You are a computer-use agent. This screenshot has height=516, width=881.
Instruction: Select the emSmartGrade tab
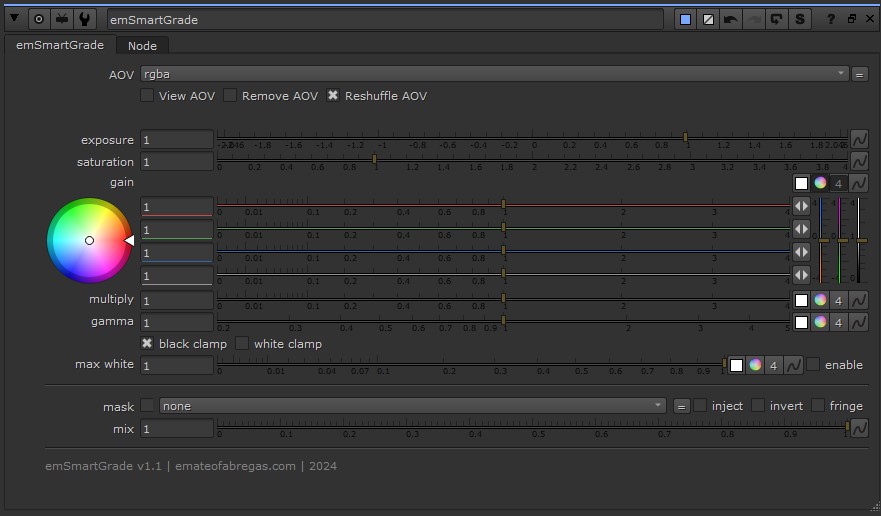pyautogui.click(x=60, y=45)
